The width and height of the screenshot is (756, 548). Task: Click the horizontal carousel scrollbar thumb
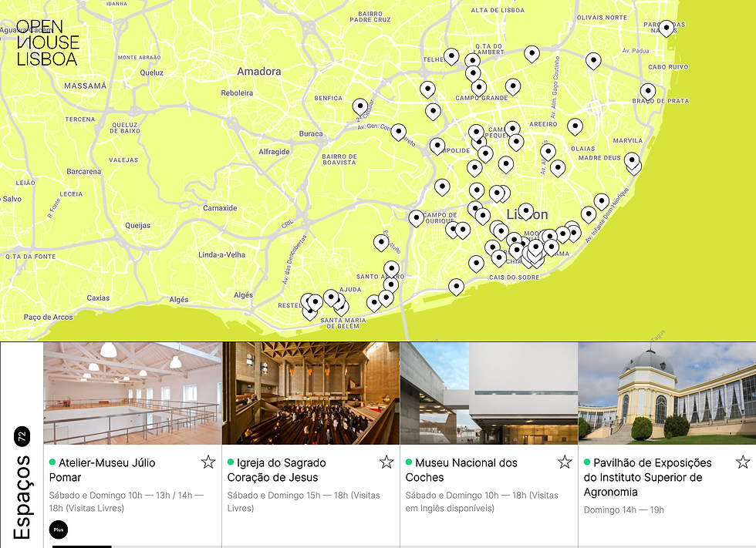(82, 546)
